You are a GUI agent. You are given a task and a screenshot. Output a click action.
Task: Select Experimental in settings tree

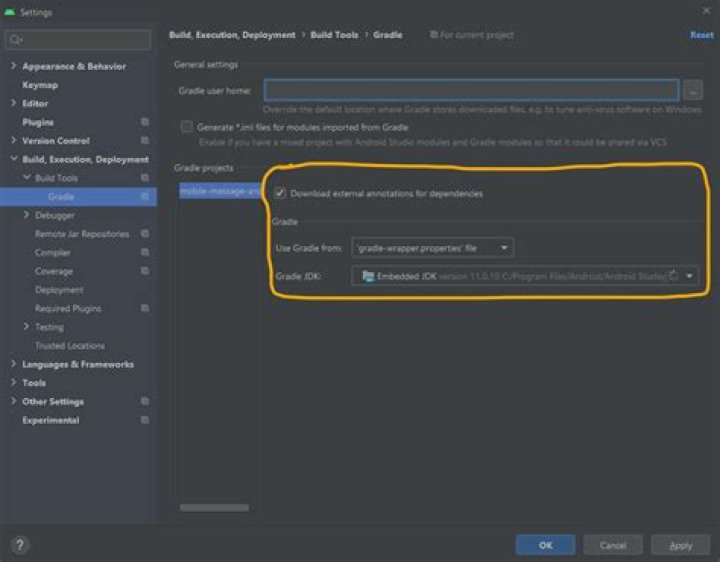coord(51,420)
